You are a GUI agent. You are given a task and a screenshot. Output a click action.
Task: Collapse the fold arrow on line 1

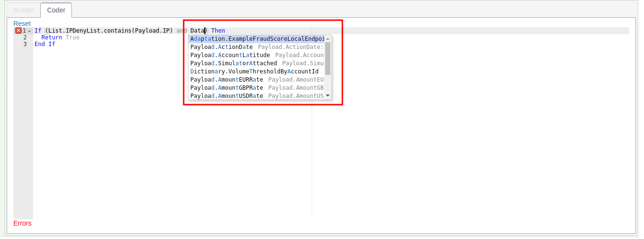(x=30, y=31)
